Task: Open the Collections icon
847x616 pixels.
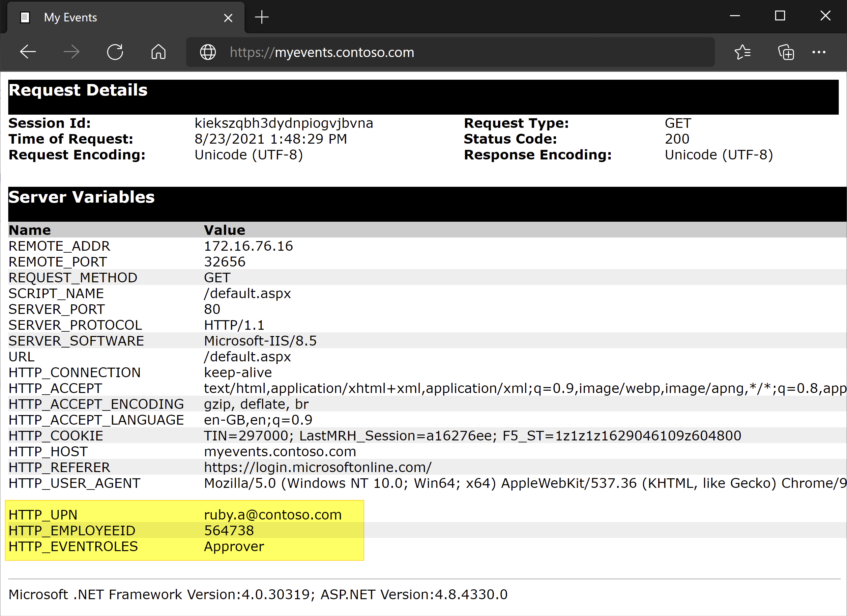Action: coord(786,52)
